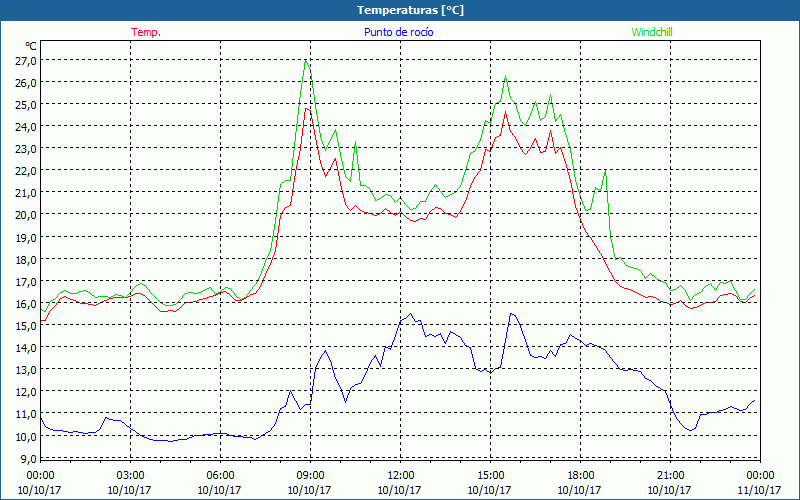The height and width of the screenshot is (500, 800).
Task: Select the 03:00 time axis label
Action: click(130, 475)
